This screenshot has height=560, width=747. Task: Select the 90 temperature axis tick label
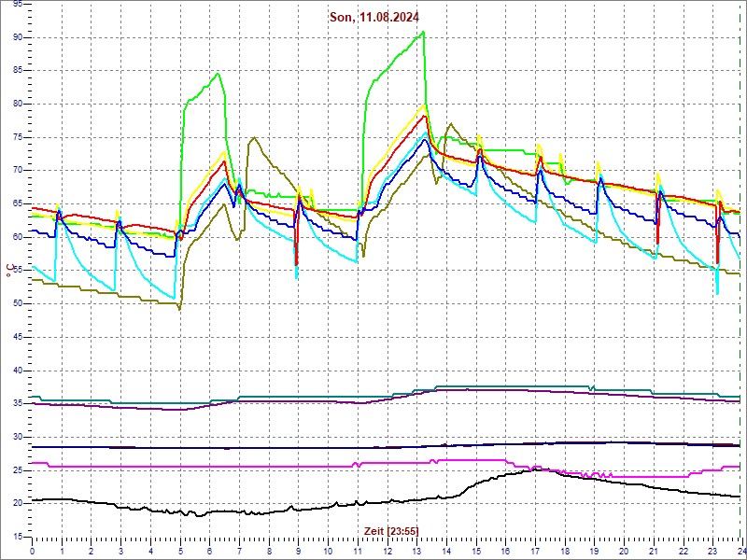click(x=17, y=37)
